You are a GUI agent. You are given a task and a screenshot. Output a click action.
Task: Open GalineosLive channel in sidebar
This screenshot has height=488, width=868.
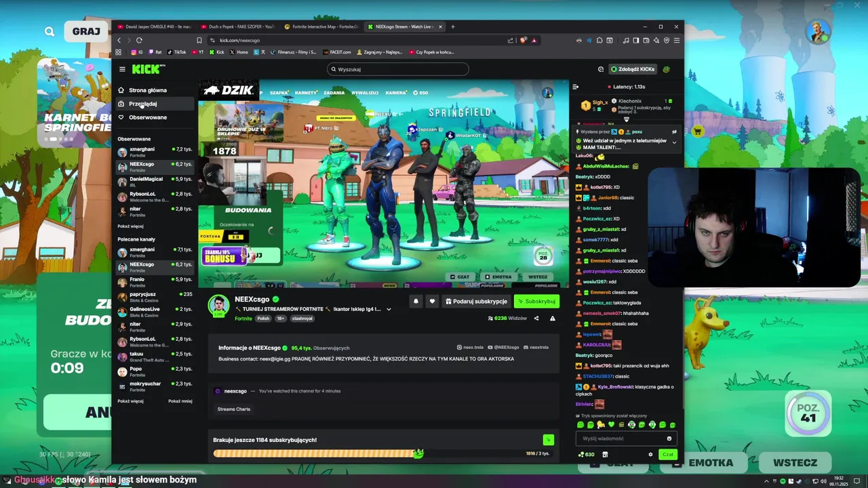(x=155, y=311)
